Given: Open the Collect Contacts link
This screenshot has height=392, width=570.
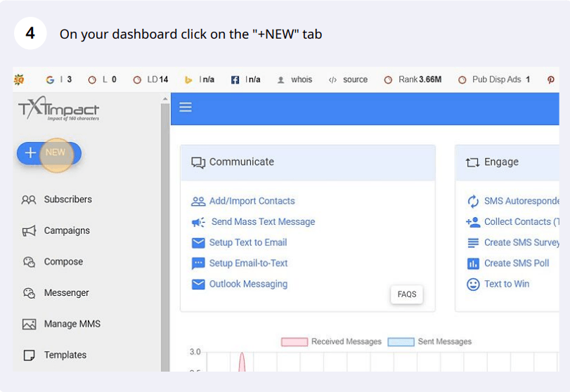Looking at the screenshot, I should (522, 221).
